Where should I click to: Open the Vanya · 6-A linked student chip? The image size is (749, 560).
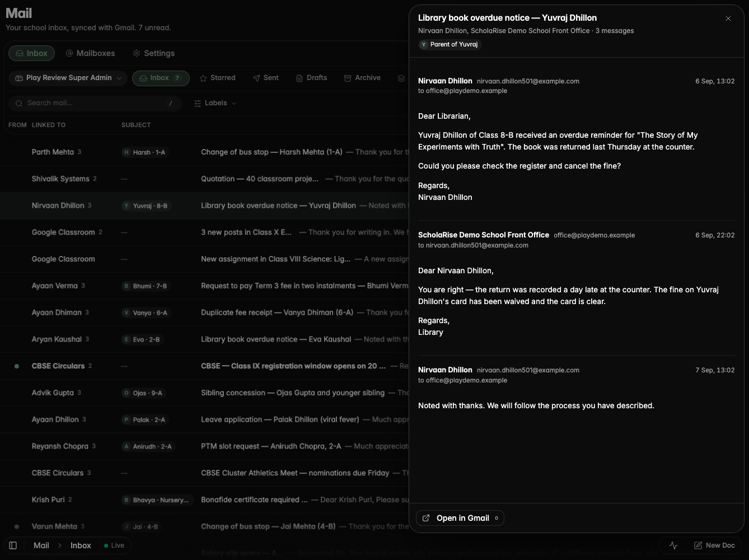click(146, 313)
